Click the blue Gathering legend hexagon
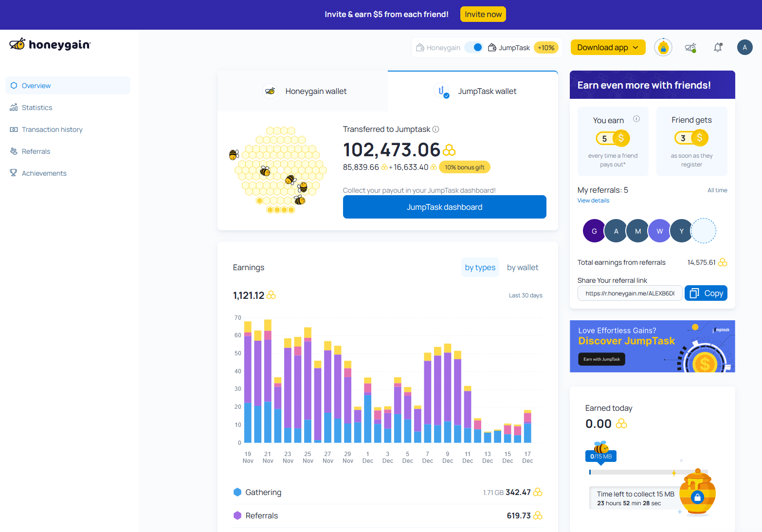The height and width of the screenshot is (532, 762). pyautogui.click(x=237, y=492)
